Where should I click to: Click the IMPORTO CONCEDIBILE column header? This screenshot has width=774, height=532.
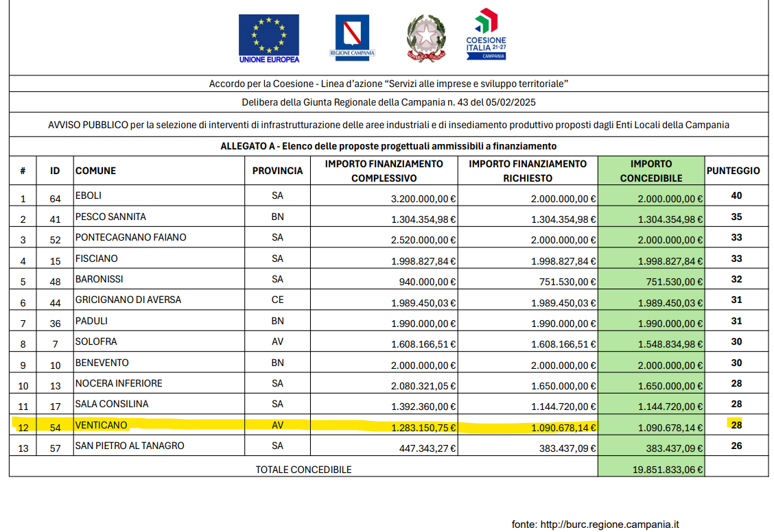coord(650,169)
